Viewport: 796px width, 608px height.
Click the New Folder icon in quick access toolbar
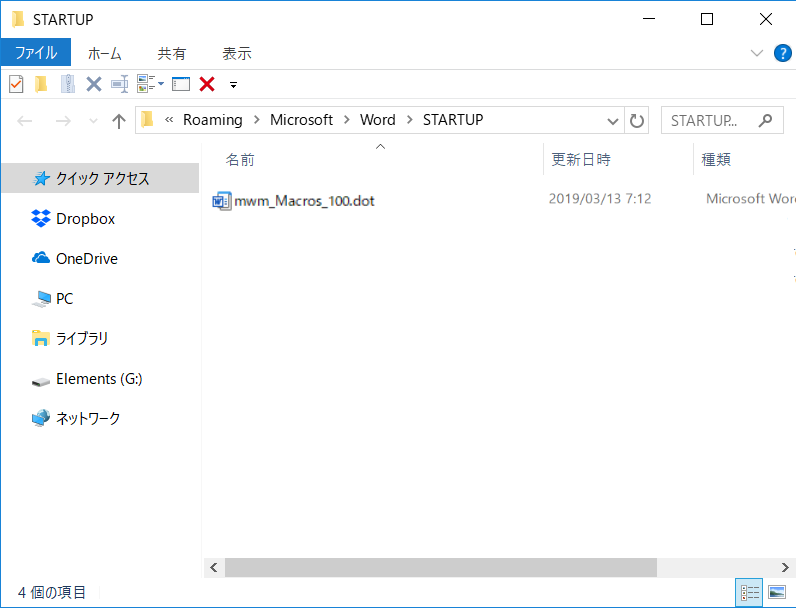[x=41, y=84]
